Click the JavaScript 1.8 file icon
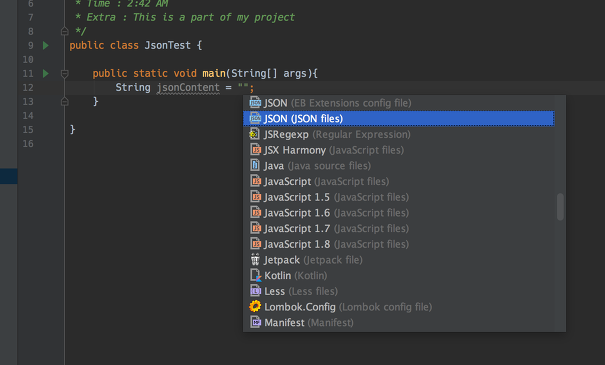 255,244
